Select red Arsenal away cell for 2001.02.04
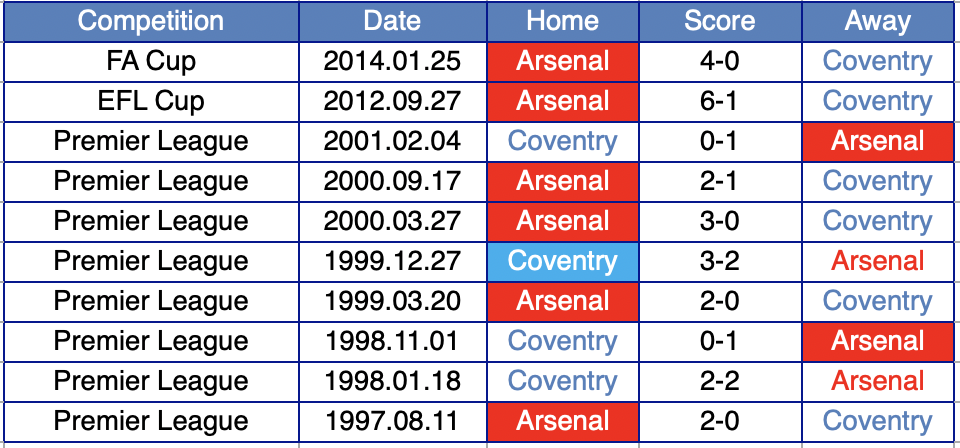The image size is (960, 448). [x=878, y=141]
